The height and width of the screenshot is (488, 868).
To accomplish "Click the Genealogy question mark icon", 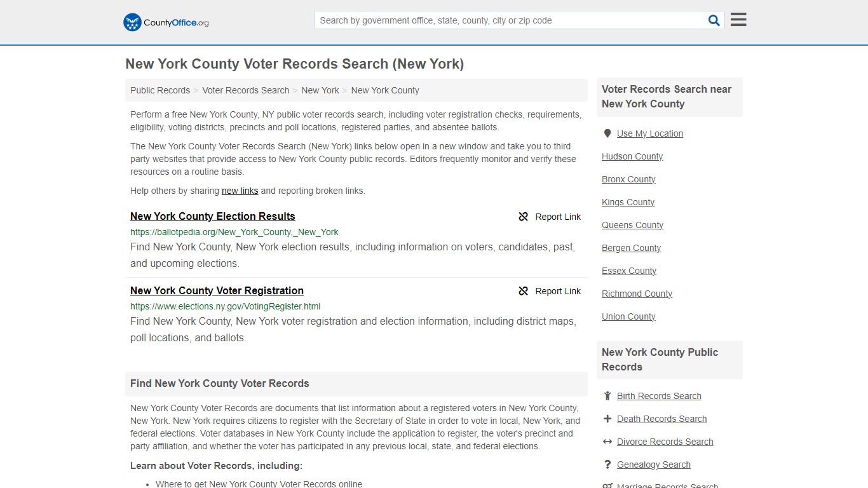I will coord(607,464).
